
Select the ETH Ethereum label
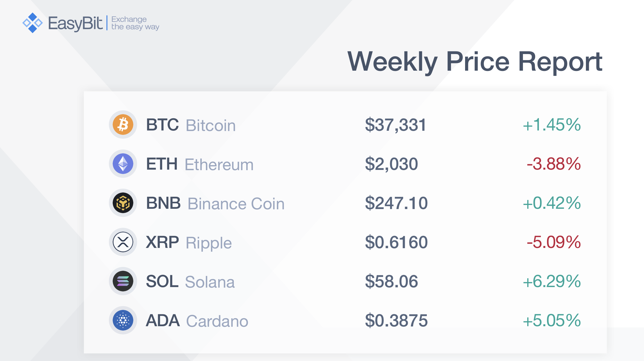pyautogui.click(x=200, y=164)
